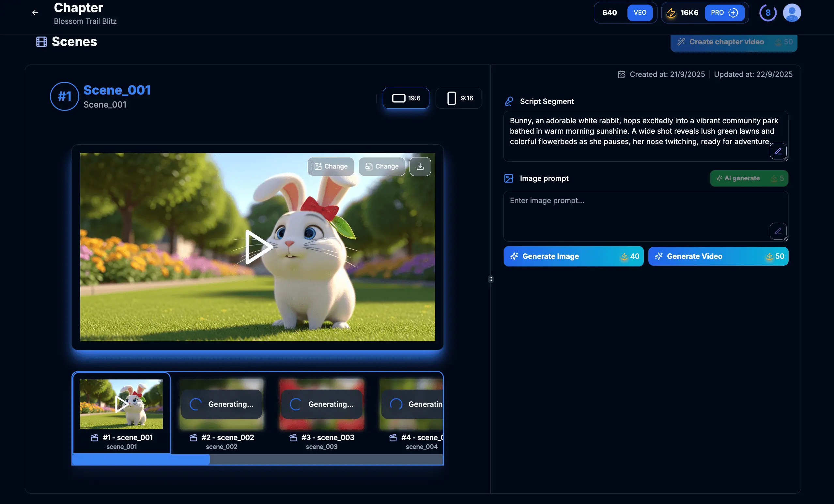Click the VEO model badge
This screenshot has width=834, height=504.
[640, 13]
